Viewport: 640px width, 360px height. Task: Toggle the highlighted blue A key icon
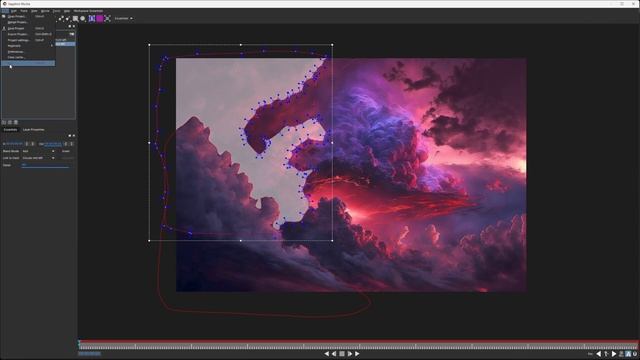coord(628,354)
